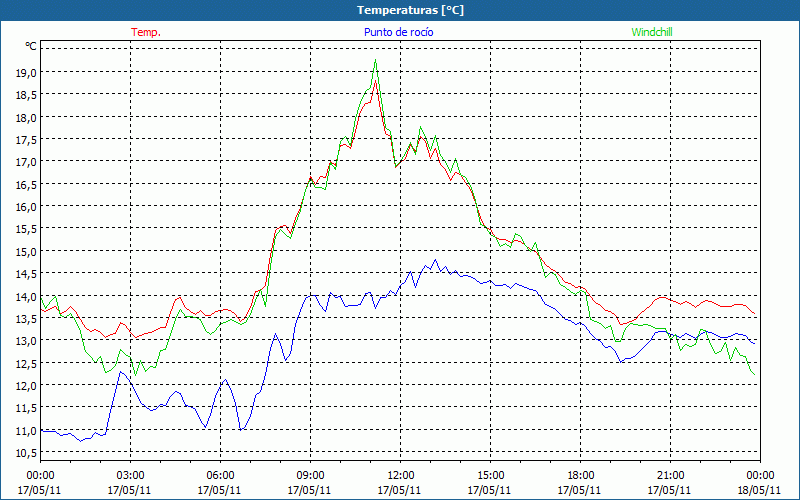Click the 03:00 time axis label
The height and width of the screenshot is (500, 800).
[131, 476]
